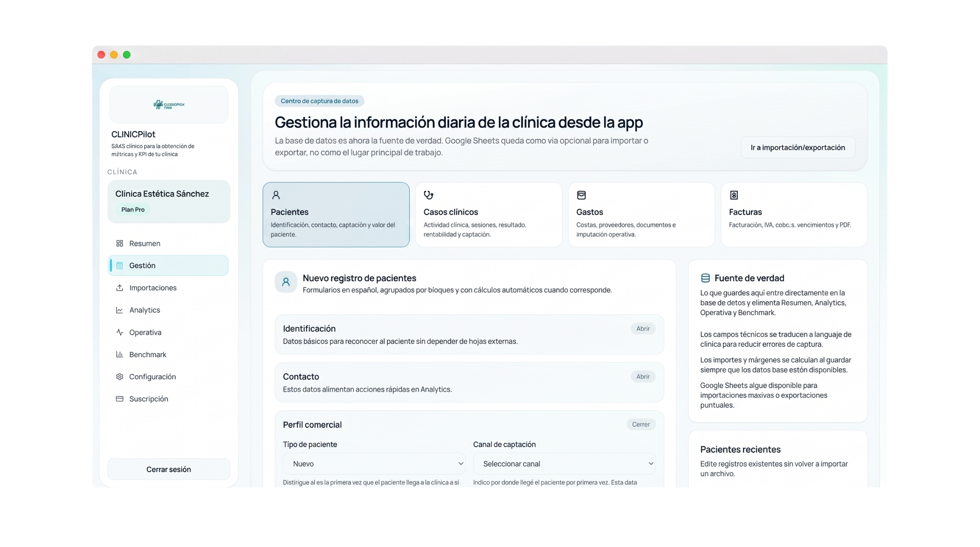Click the stethoscope icon on Casos clínicos
This screenshot has width=980, height=547.
(x=428, y=195)
